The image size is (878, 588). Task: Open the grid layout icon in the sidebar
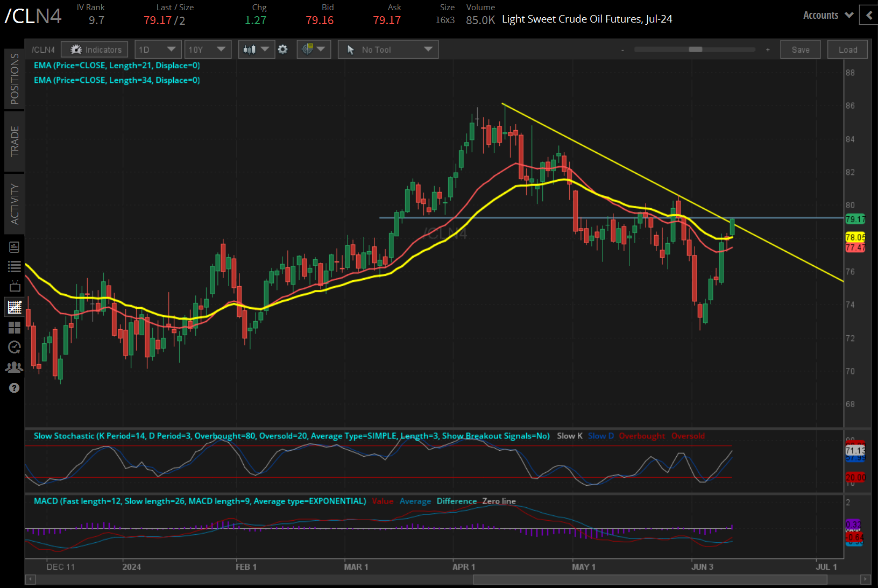coord(15,328)
